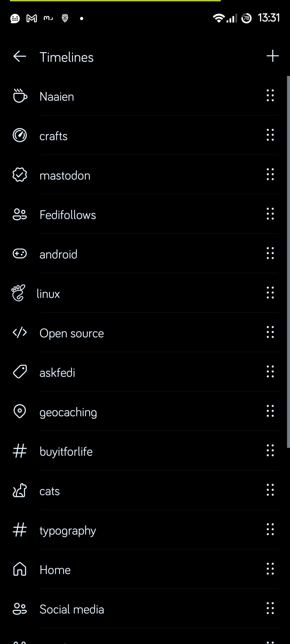Tap the Gmail notification icon in status bar

[x=32, y=18]
